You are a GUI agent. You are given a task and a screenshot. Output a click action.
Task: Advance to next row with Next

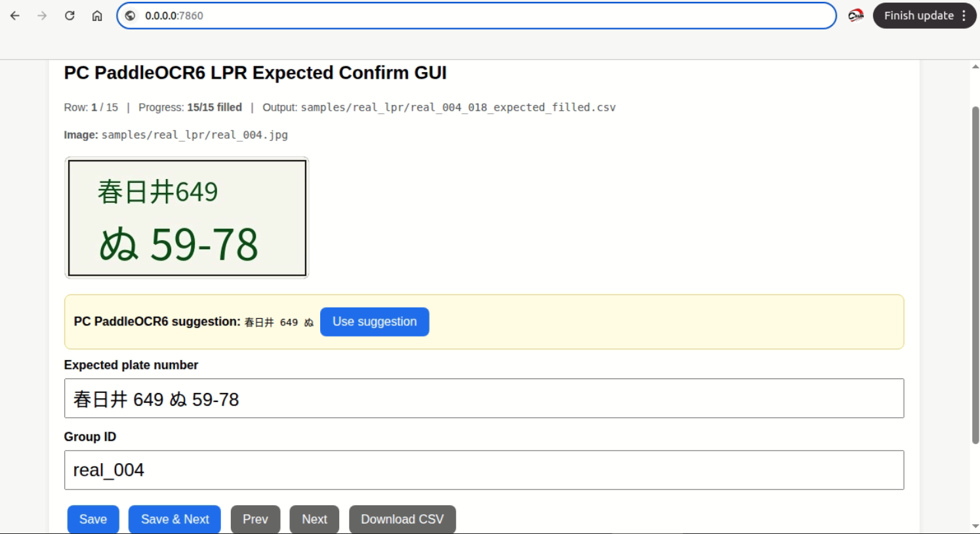click(x=314, y=520)
